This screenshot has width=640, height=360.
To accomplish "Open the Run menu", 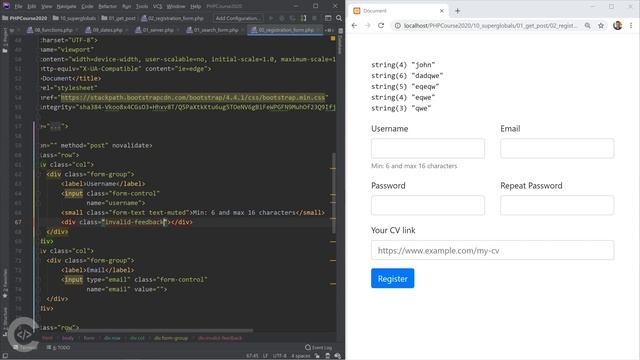I will [x=127, y=6].
